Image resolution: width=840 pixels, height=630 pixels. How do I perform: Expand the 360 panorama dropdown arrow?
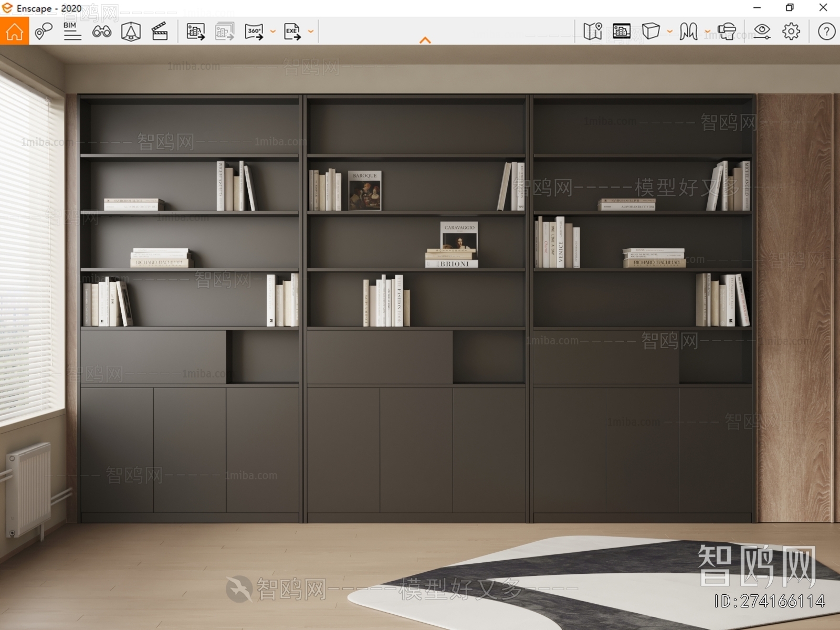point(273,31)
